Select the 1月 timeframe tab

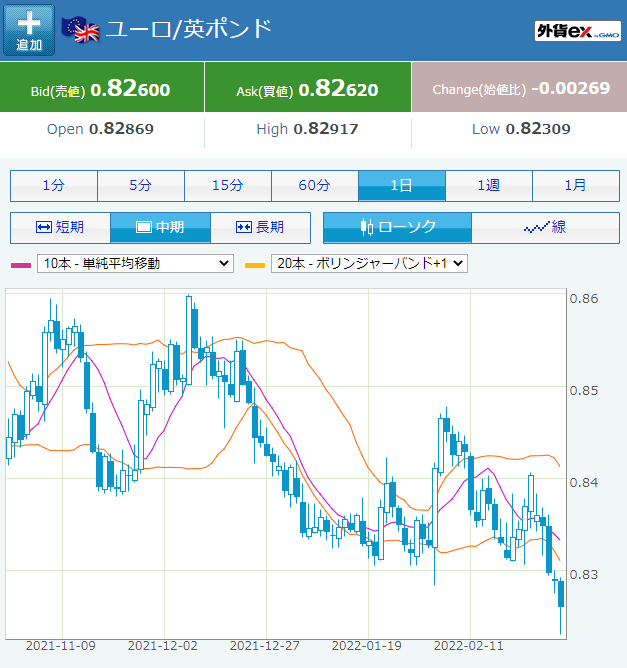point(576,186)
